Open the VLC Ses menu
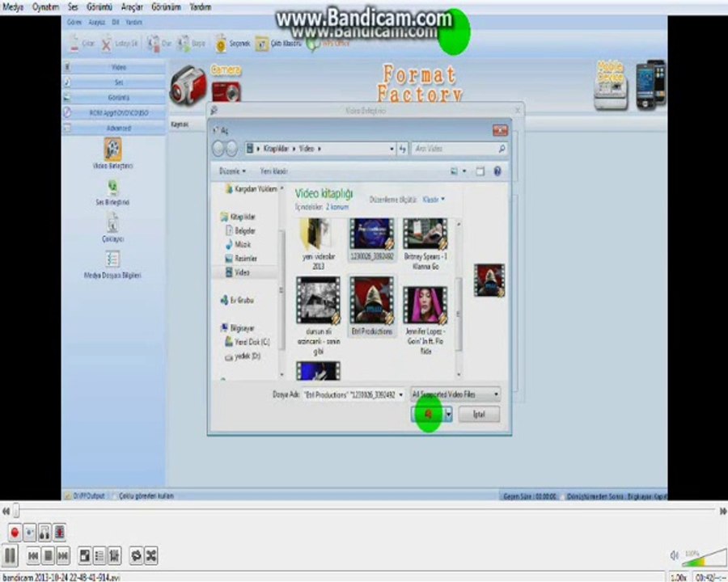The height and width of the screenshot is (582, 728). 73,7
